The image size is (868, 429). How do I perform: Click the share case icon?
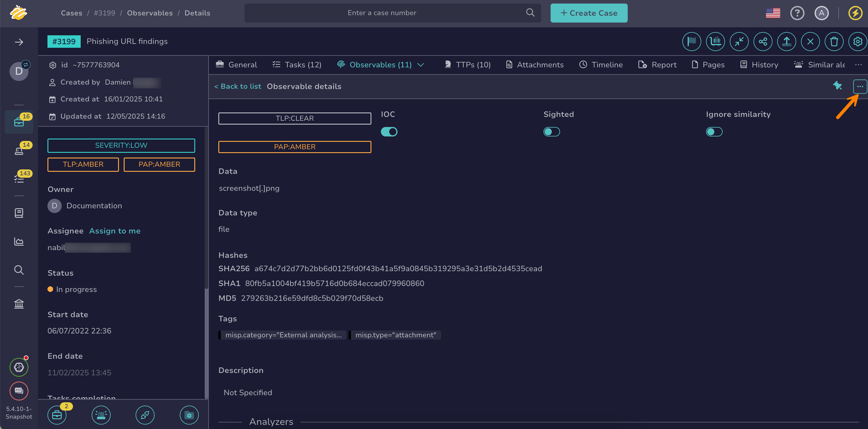pyautogui.click(x=762, y=42)
